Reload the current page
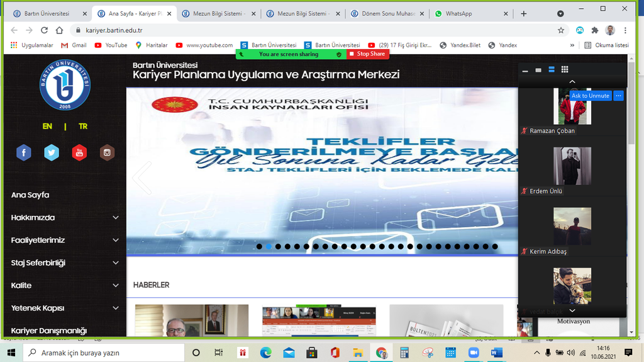Viewport: 644px width, 362px height. pos(45,30)
